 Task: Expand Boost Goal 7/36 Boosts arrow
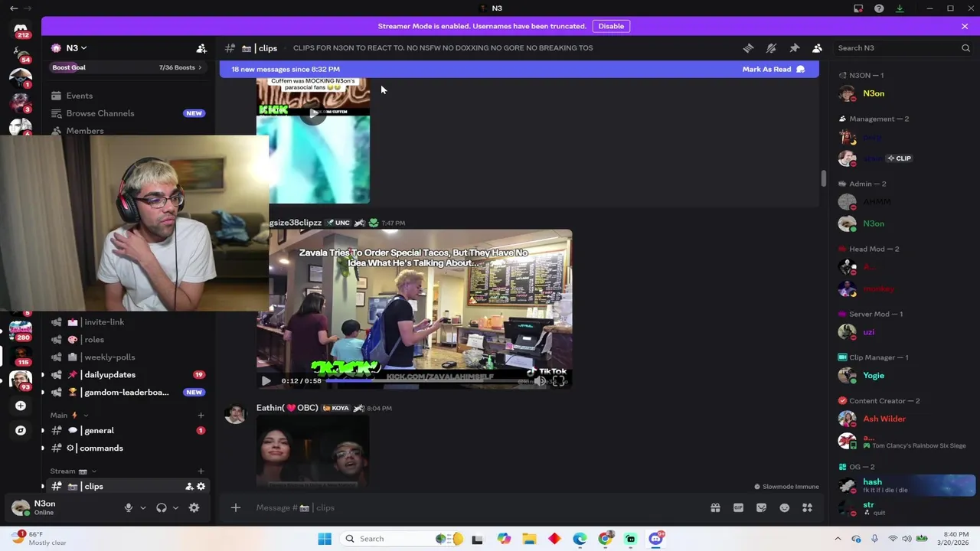point(200,67)
